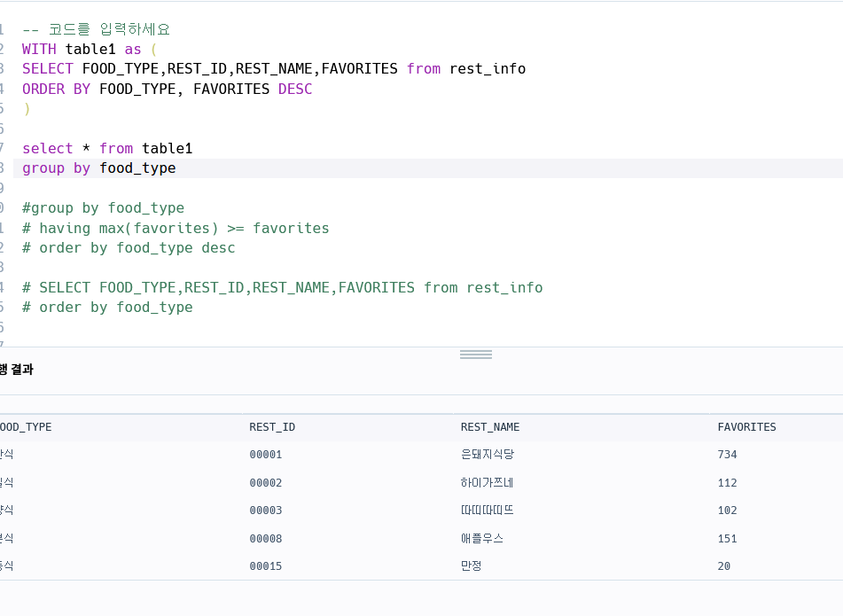Click the restaurant name 만정

click(x=471, y=566)
